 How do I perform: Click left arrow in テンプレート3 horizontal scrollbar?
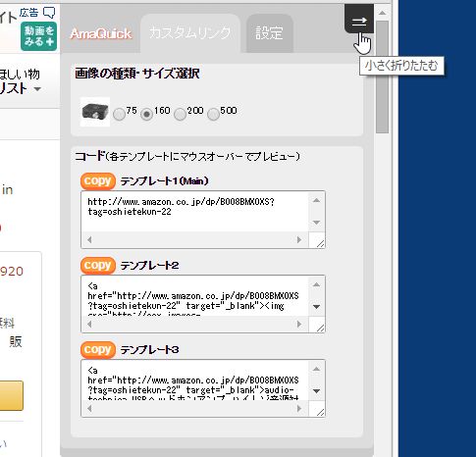click(89, 409)
